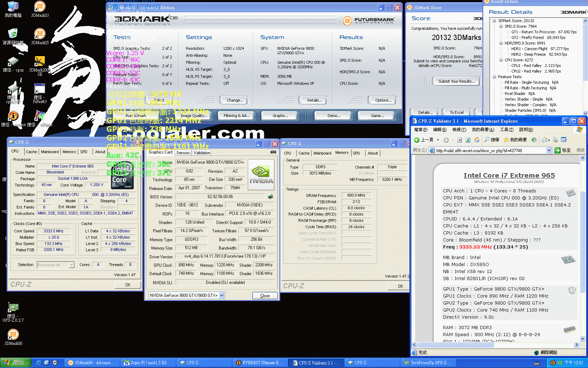Collapse the 3DMark Score tree node
Screen dimensions: 588x368
pyautogui.click(x=495, y=21)
